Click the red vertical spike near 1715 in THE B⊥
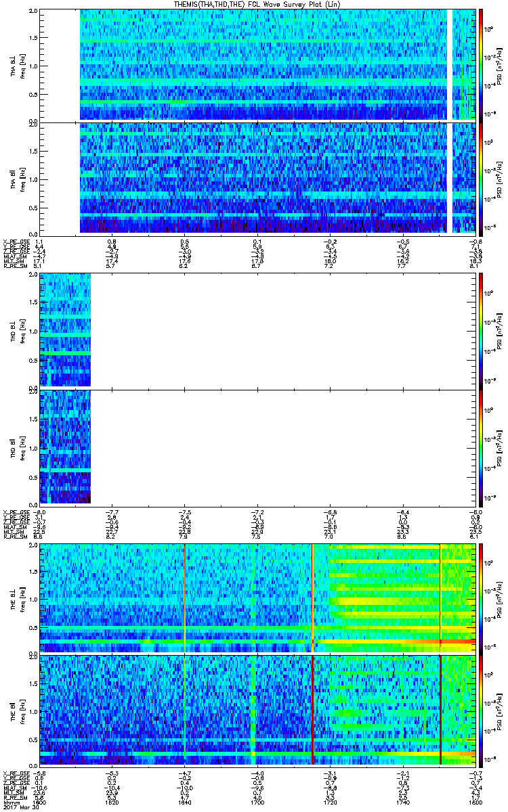This screenshot has width=508, height=812. (x=312, y=597)
